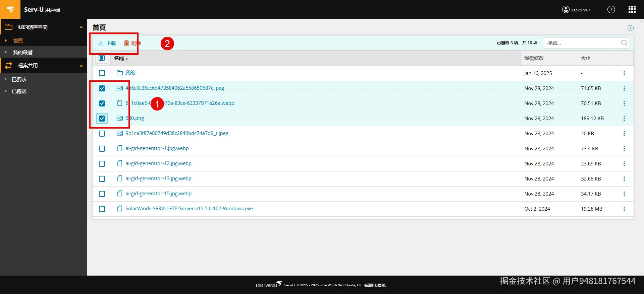Viewport: 644px width, 294px height.
Task: Open the ai-girl-generator-12.jpg.webp file link
Action: click(x=158, y=163)
